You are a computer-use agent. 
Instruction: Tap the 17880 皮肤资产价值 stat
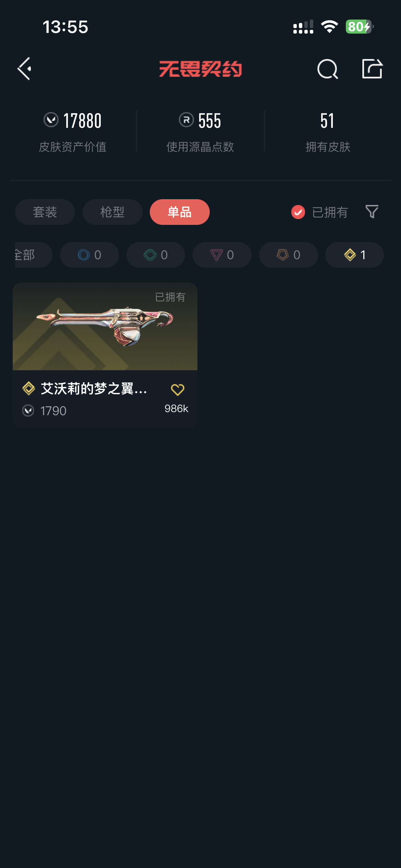[x=73, y=132]
